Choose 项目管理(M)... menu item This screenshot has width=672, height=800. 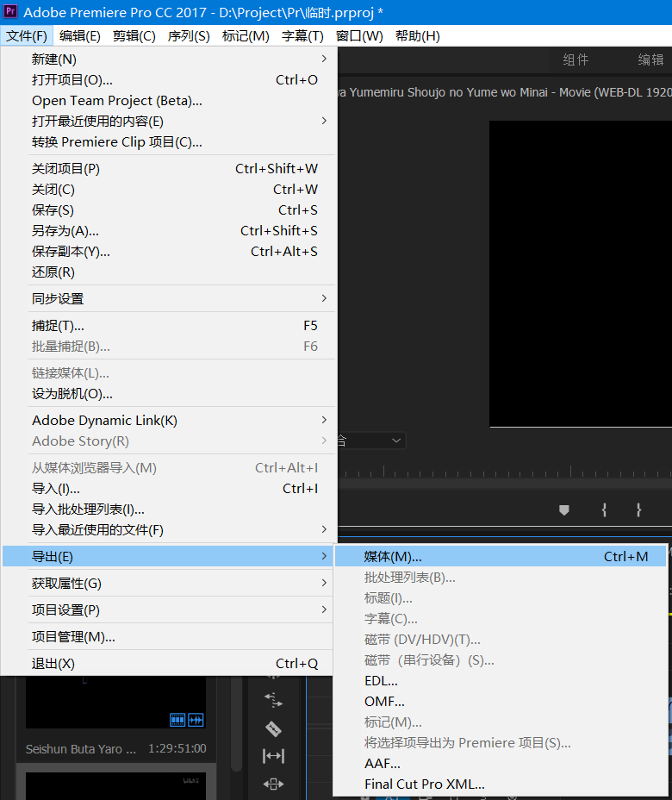pos(168,637)
